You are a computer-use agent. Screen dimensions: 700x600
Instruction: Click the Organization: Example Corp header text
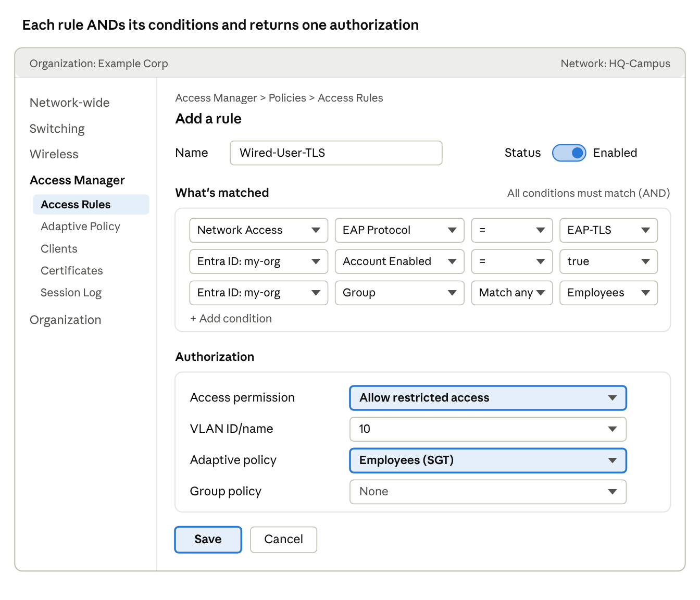pyautogui.click(x=99, y=64)
